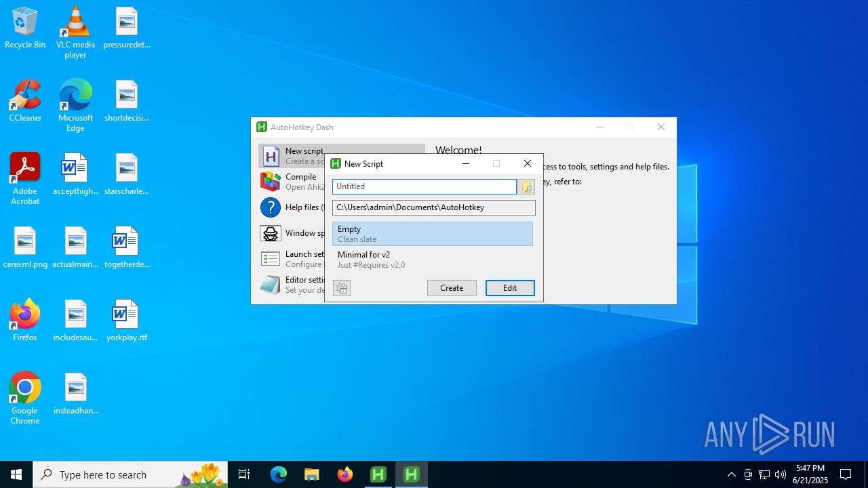
Task: Select the carexml.png desktop file
Action: point(25,247)
